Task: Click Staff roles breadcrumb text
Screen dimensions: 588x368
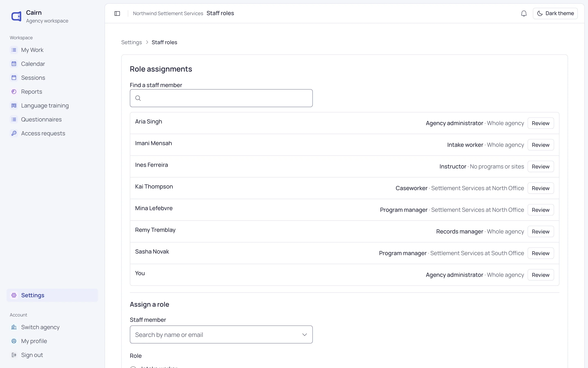Action: coord(164,42)
